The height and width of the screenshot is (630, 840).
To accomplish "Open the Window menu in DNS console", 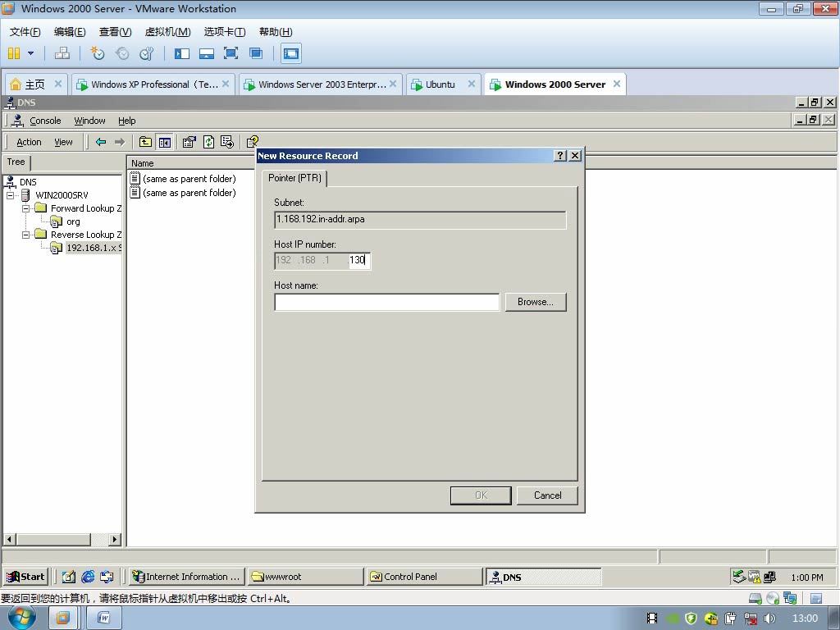I will tap(89, 121).
